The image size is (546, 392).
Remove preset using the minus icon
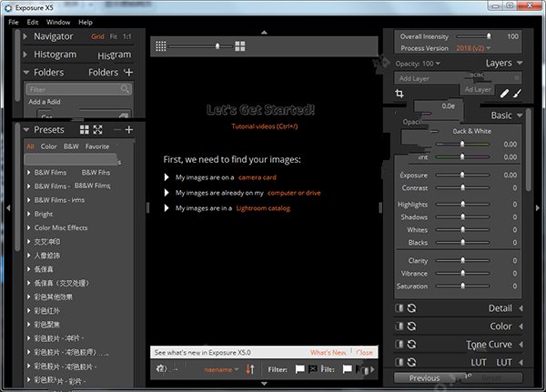point(117,130)
